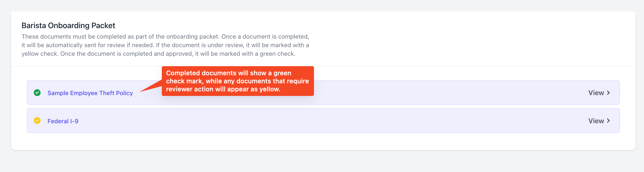Click the yellow check icon for Federal I-9
Viewport: 644px width, 172px height.
pyautogui.click(x=37, y=121)
